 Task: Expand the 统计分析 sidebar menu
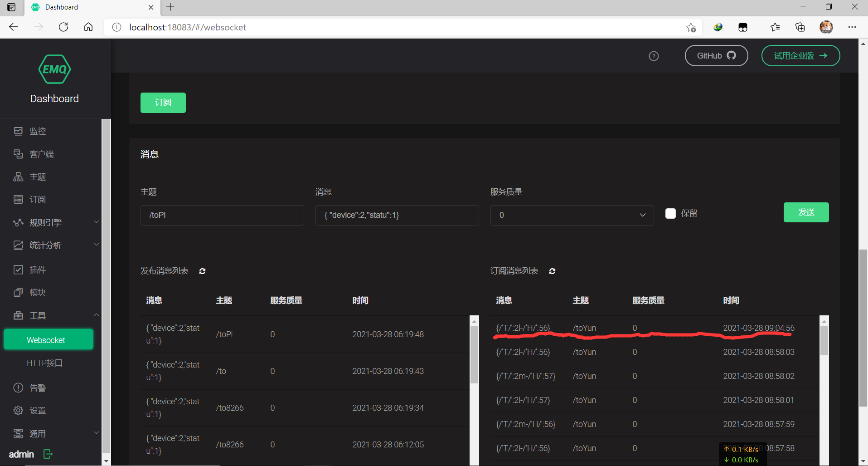point(55,245)
